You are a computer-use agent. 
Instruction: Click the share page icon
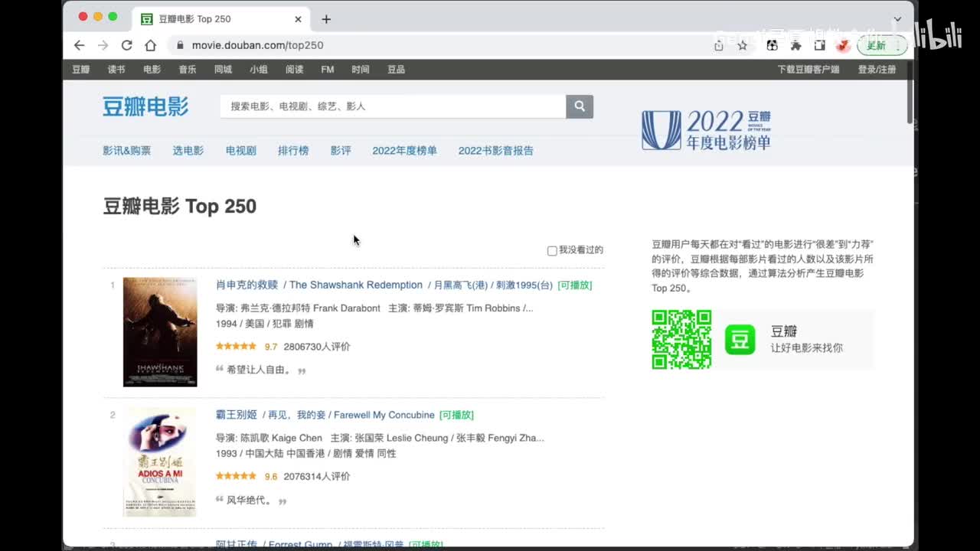tap(718, 45)
